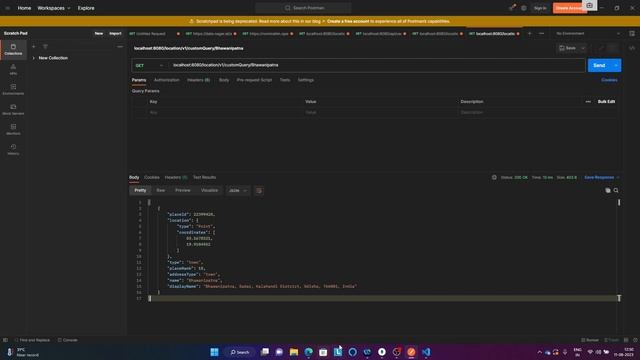Click the Sign In button
Image resolution: width=640 pixels, height=360 pixels.
(x=540, y=8)
